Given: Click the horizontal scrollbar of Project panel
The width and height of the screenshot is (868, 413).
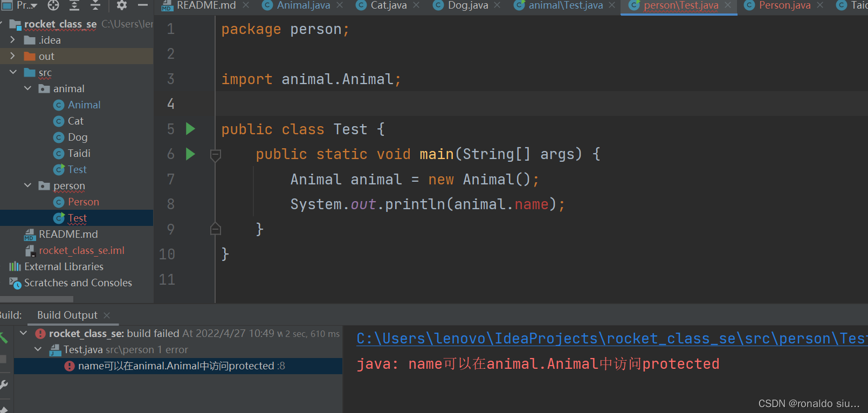Looking at the screenshot, I should [x=37, y=299].
